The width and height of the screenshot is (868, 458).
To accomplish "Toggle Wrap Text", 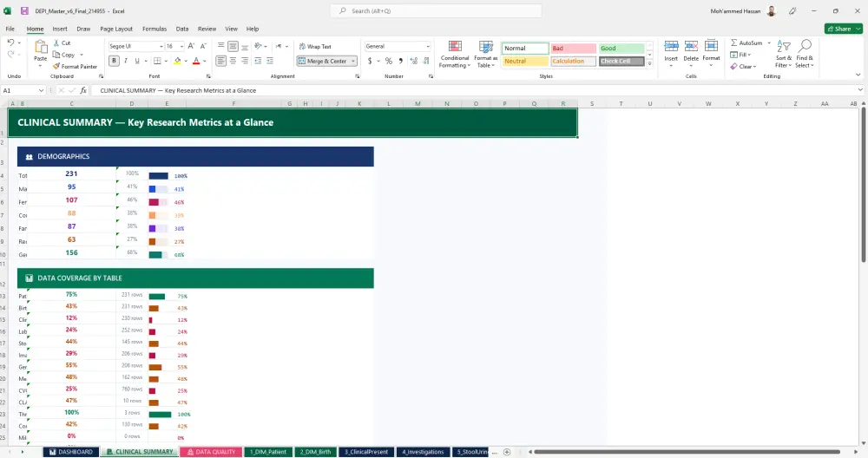I will click(x=314, y=47).
